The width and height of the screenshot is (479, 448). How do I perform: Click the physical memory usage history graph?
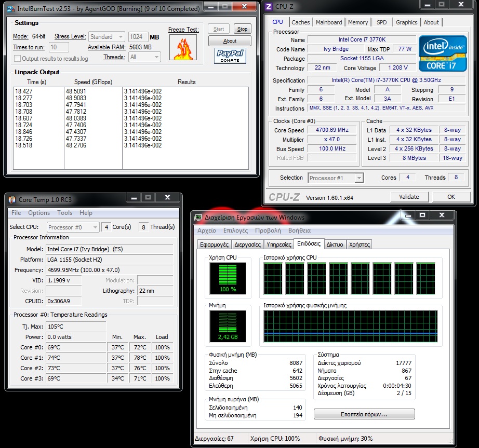[350, 326]
